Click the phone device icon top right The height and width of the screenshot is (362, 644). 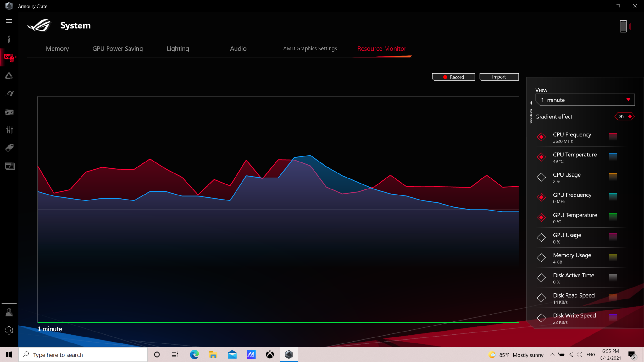pos(623,26)
